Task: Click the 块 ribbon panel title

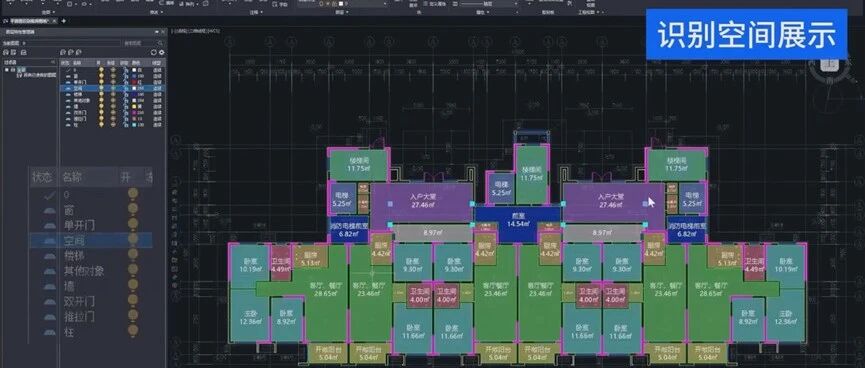Action: (419, 12)
